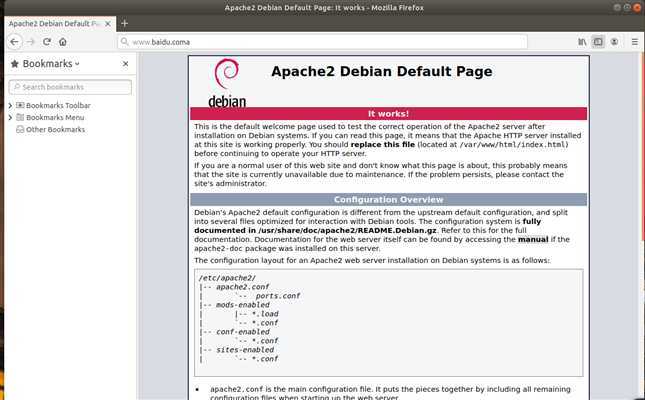Viewport: 645px width, 400px height.
Task: Click the 'Apache2 Debian Default Page' heading
Action: tap(382, 71)
